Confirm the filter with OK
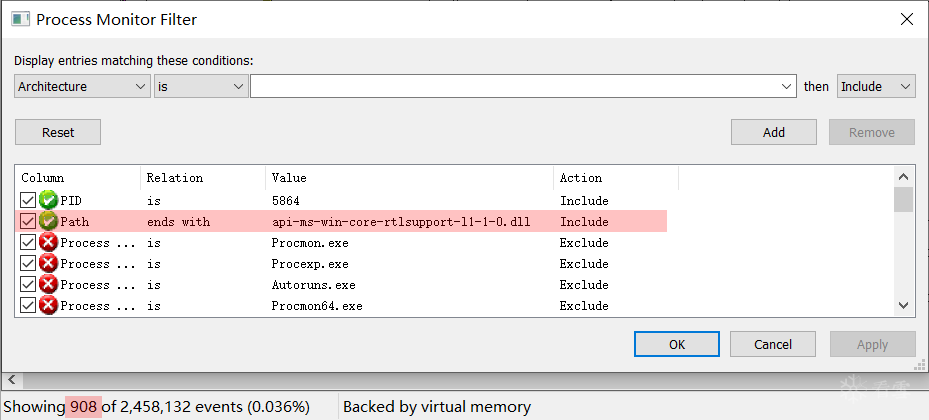 coord(677,344)
